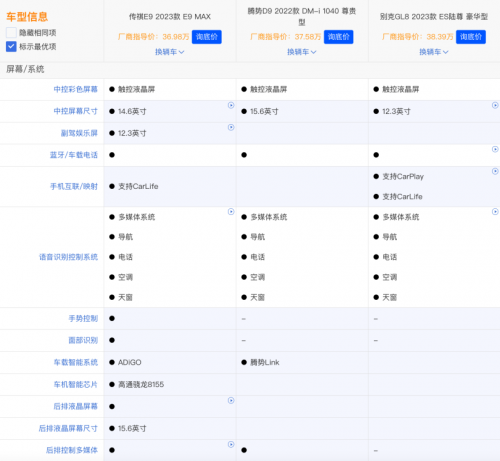Viewport: 500px width, 461px height.
Task: Click 厂商指导价 37.58万 price text
Action: (x=286, y=37)
